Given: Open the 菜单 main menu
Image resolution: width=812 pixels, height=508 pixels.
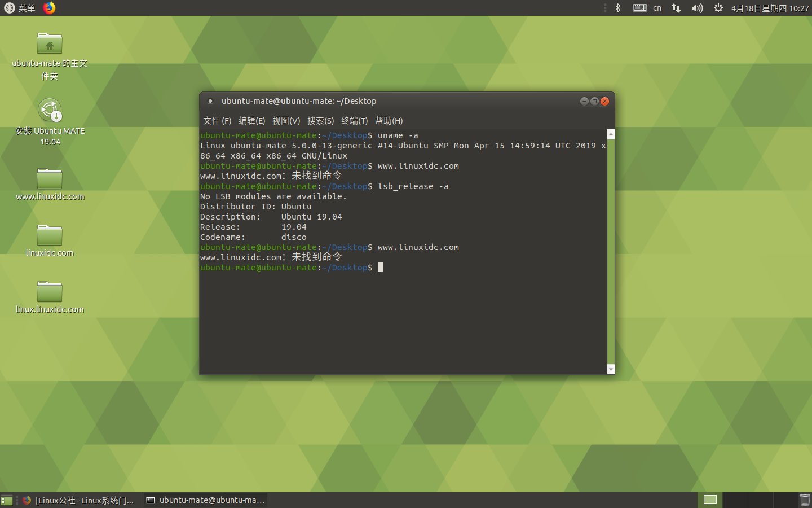Looking at the screenshot, I should pos(20,8).
